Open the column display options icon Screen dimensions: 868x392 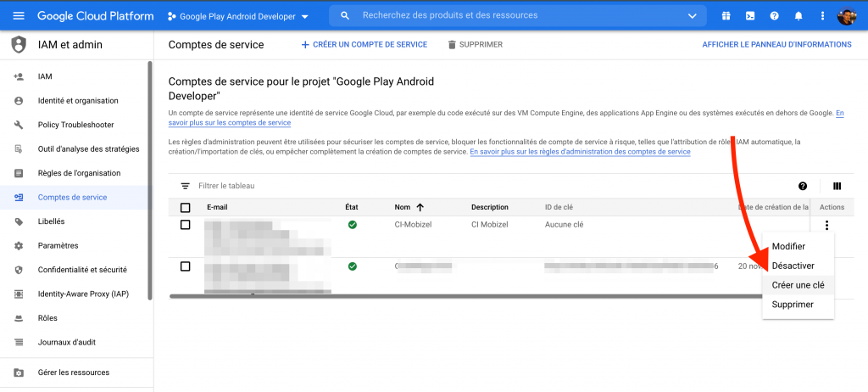click(837, 186)
